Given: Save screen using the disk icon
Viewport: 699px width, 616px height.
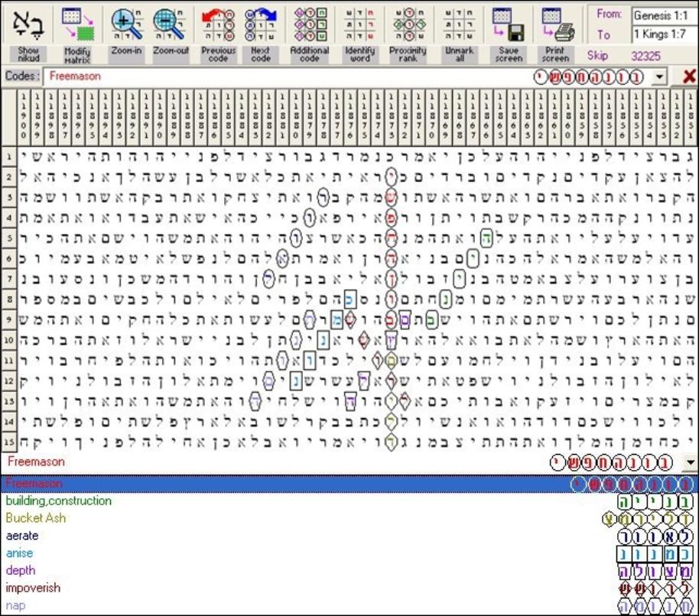Looking at the screenshot, I should click(x=507, y=24).
